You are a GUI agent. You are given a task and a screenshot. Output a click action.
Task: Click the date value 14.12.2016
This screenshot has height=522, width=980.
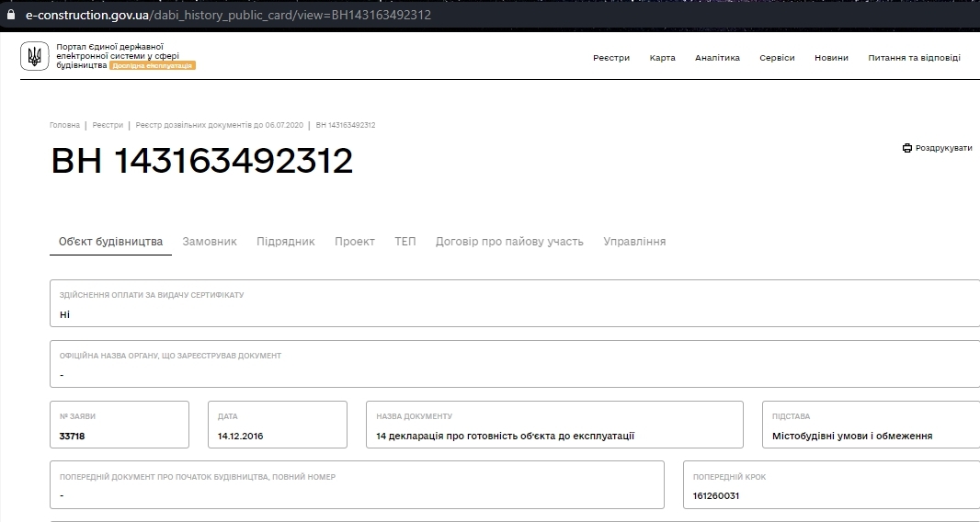click(x=241, y=436)
